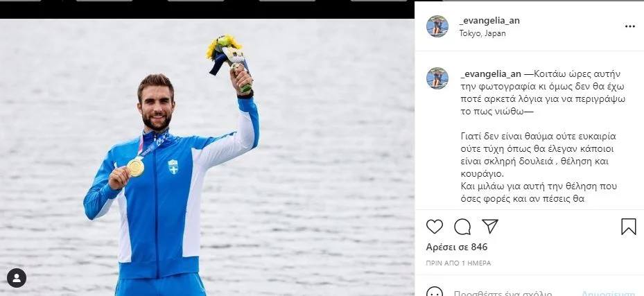Viewport: 644px width, 296px height.
Task: Open _evangelia_an profile from the header username
Action: 489,21
